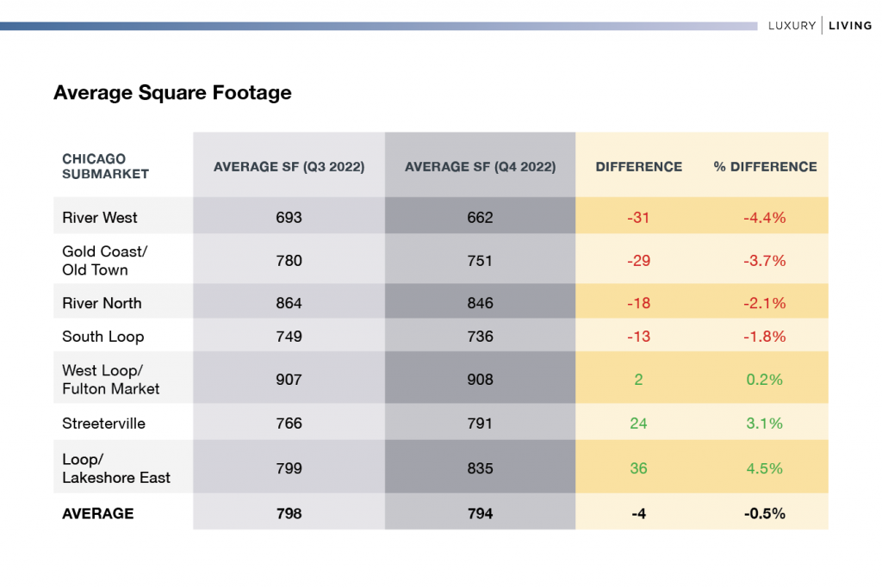
Task: Select the Loop/Lakeshore East label
Action: [x=116, y=468]
